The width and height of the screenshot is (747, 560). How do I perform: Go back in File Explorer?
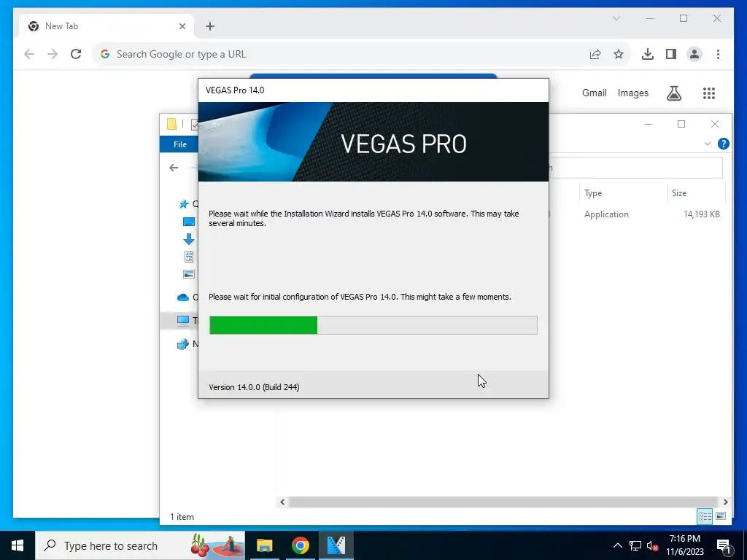pos(174,168)
